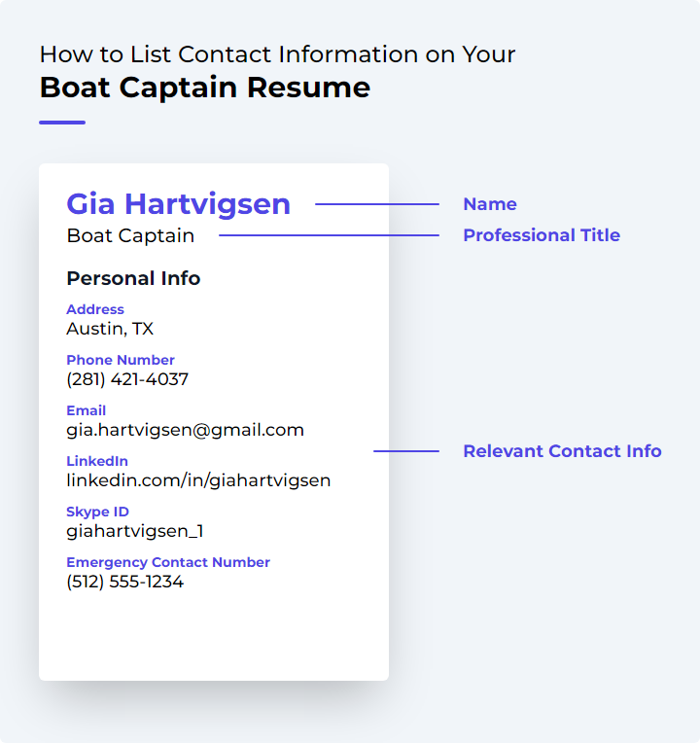Click the Boat Captain Resume heading
Screen dimensions: 700x743
205,88
